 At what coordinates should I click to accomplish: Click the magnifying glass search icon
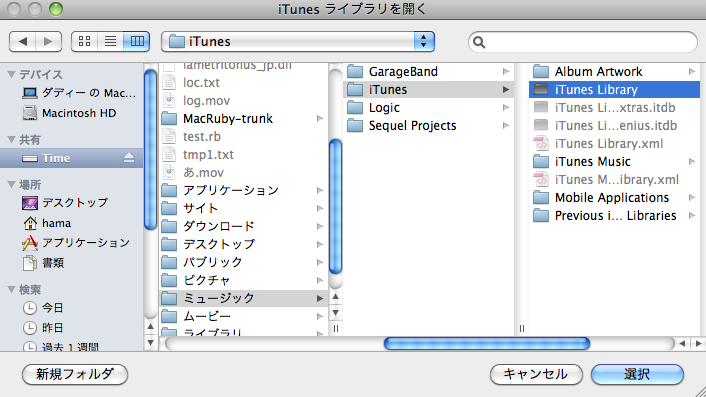[x=479, y=42]
